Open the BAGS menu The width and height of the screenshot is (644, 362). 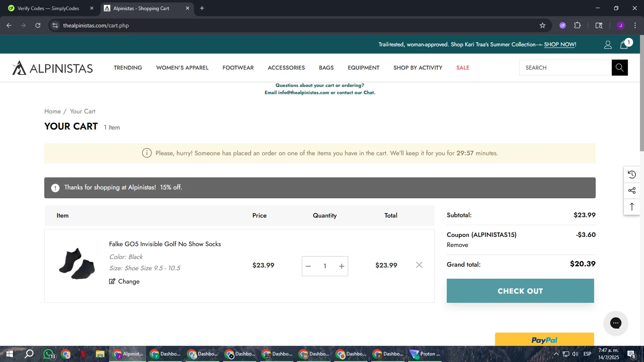326,68
